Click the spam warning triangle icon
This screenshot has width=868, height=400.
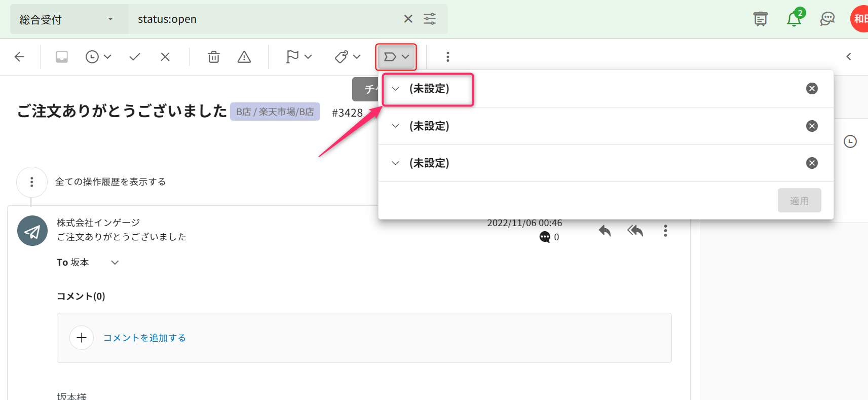click(244, 57)
